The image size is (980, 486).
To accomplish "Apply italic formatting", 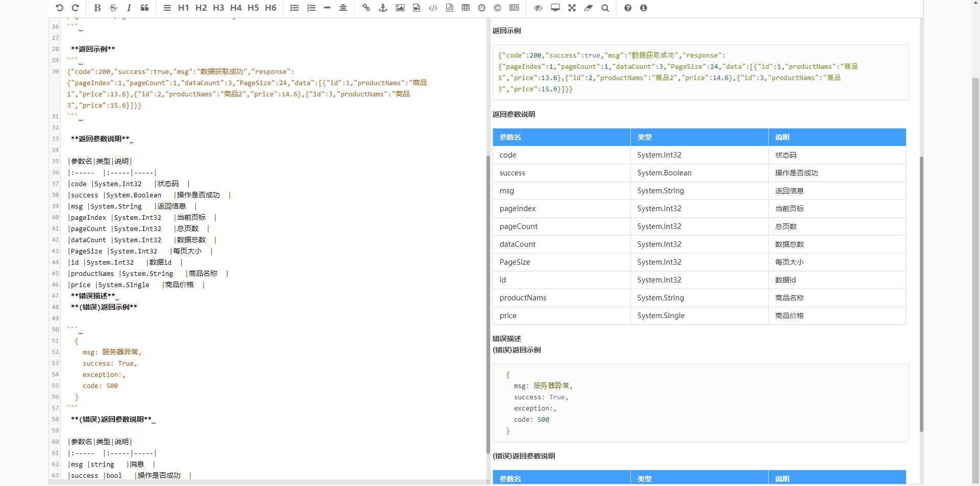I will coord(129,8).
